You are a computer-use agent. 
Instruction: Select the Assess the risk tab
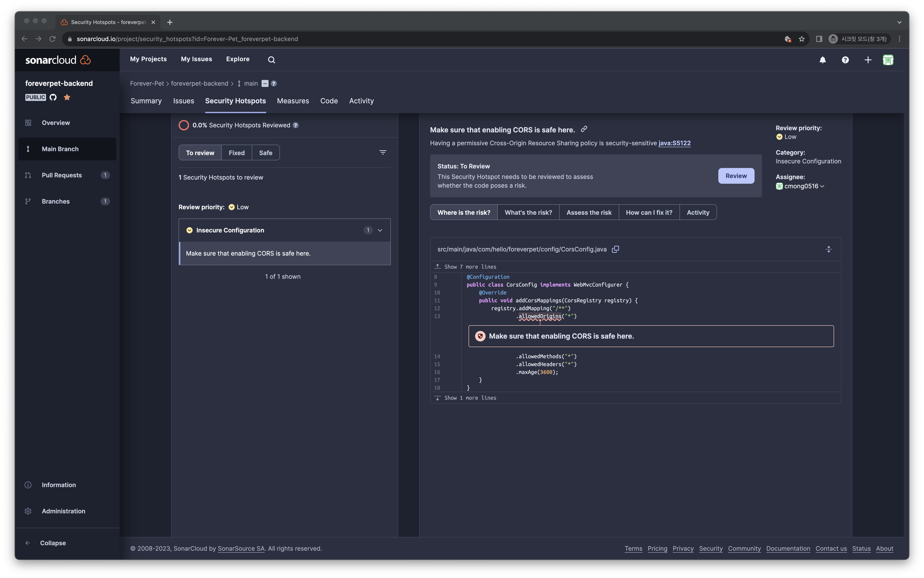coord(589,213)
